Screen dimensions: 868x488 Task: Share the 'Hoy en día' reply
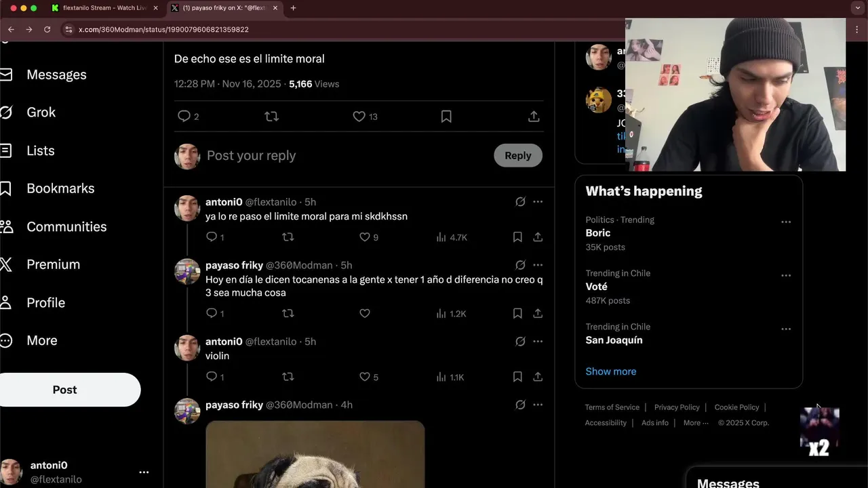point(538,314)
